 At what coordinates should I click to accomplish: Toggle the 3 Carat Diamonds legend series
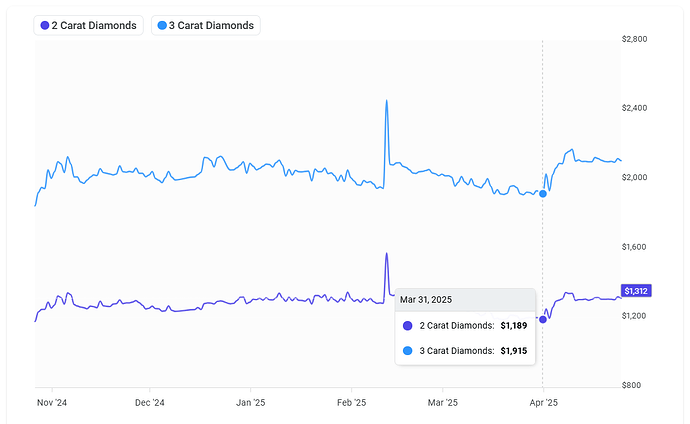pos(206,26)
